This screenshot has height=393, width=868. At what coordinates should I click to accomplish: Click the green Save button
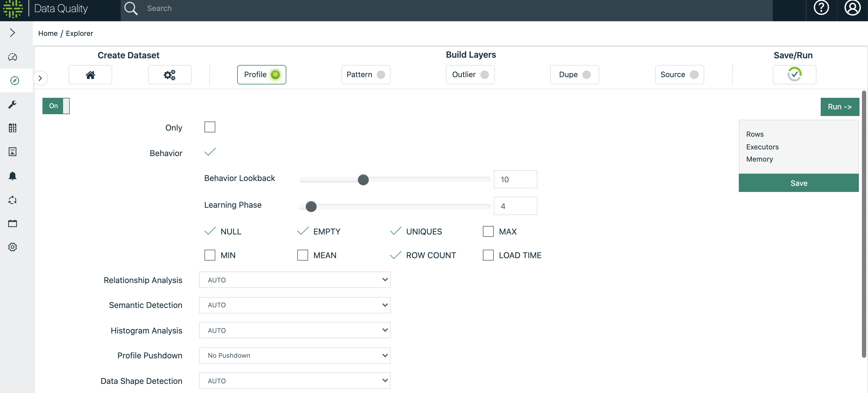(798, 183)
